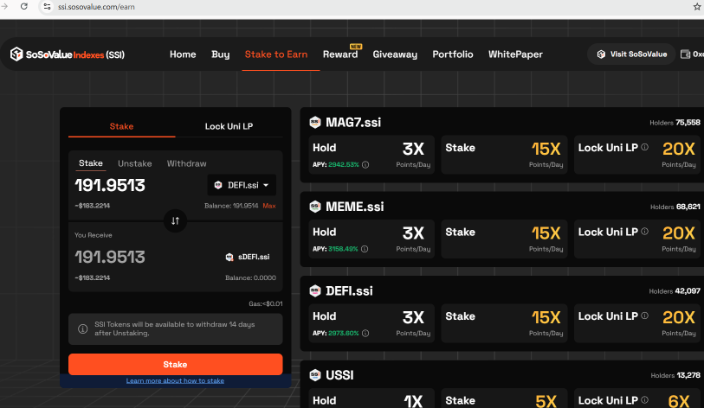Click info icon next to MEME.ssi APY
704x408 pixels.
pyautogui.click(x=365, y=249)
